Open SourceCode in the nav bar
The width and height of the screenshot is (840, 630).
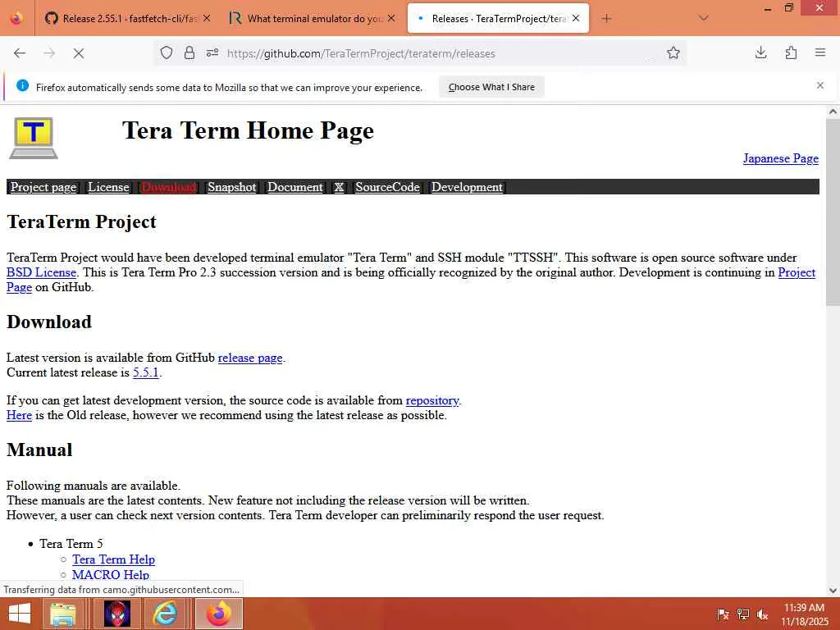387,187
